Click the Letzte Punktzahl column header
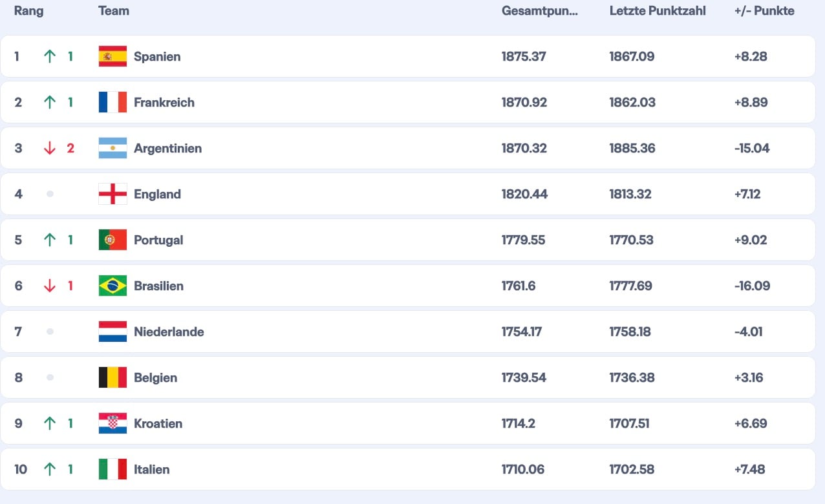Image resolution: width=825 pixels, height=504 pixels. click(658, 11)
